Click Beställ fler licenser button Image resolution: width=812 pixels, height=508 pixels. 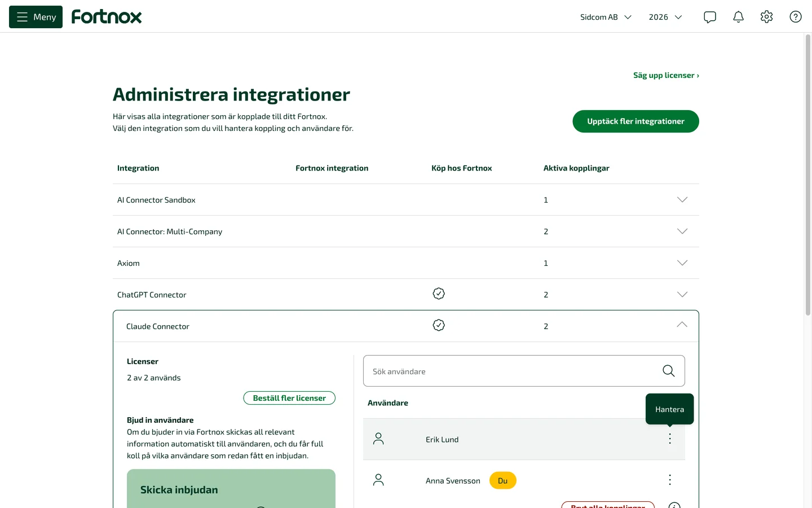(289, 398)
